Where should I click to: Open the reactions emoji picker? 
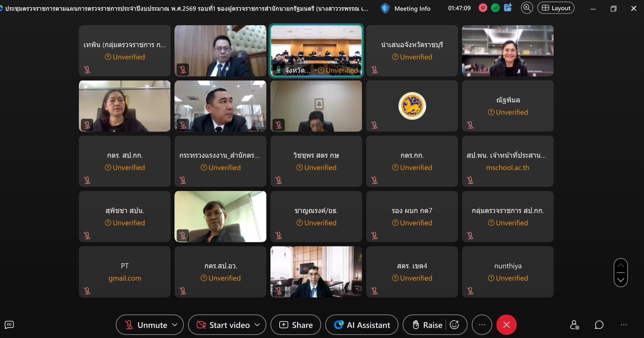[x=455, y=325]
